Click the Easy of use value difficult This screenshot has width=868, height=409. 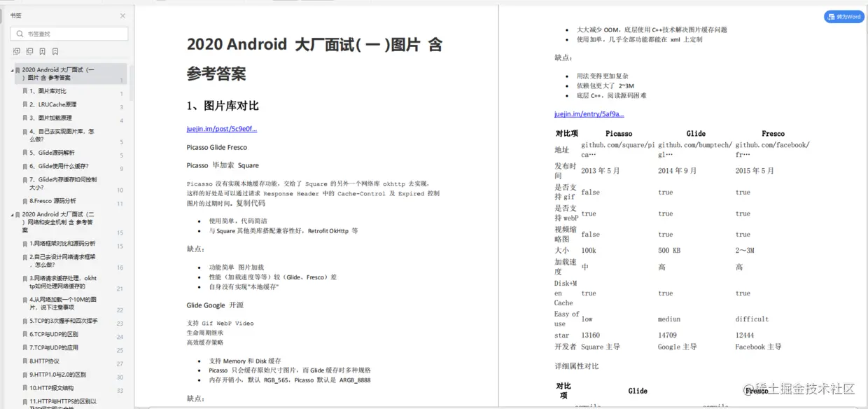pos(752,319)
